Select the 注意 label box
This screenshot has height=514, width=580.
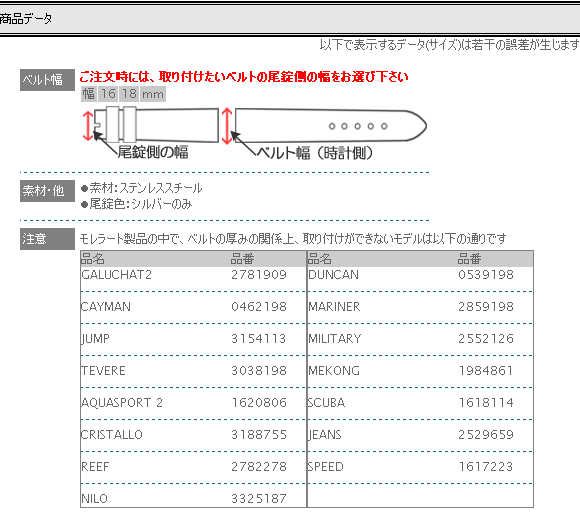click(x=47, y=239)
